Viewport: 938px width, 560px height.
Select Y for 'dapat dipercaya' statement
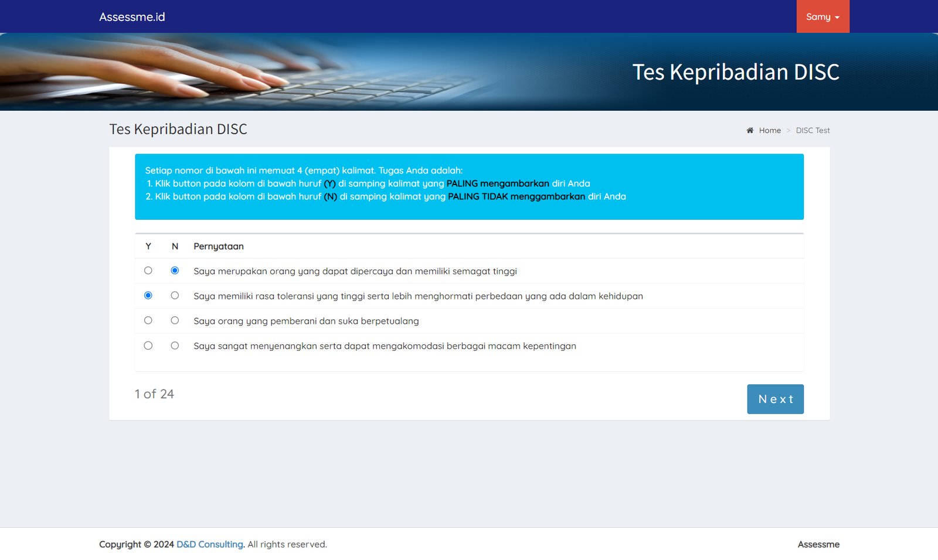(x=148, y=271)
